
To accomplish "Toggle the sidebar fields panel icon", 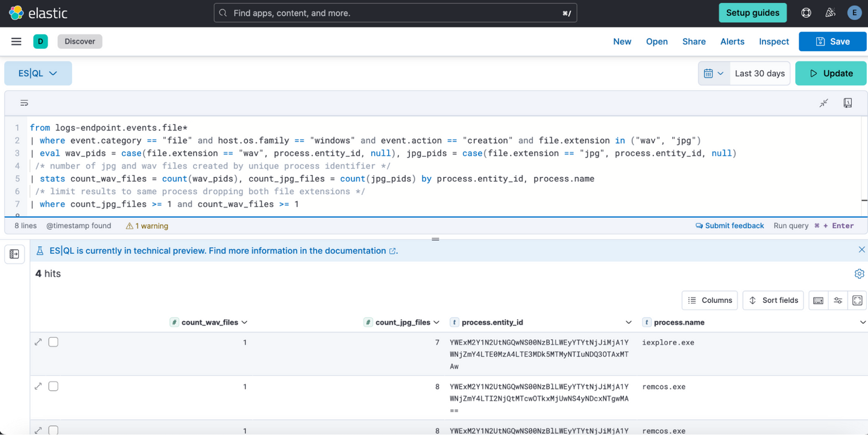I will (14, 255).
